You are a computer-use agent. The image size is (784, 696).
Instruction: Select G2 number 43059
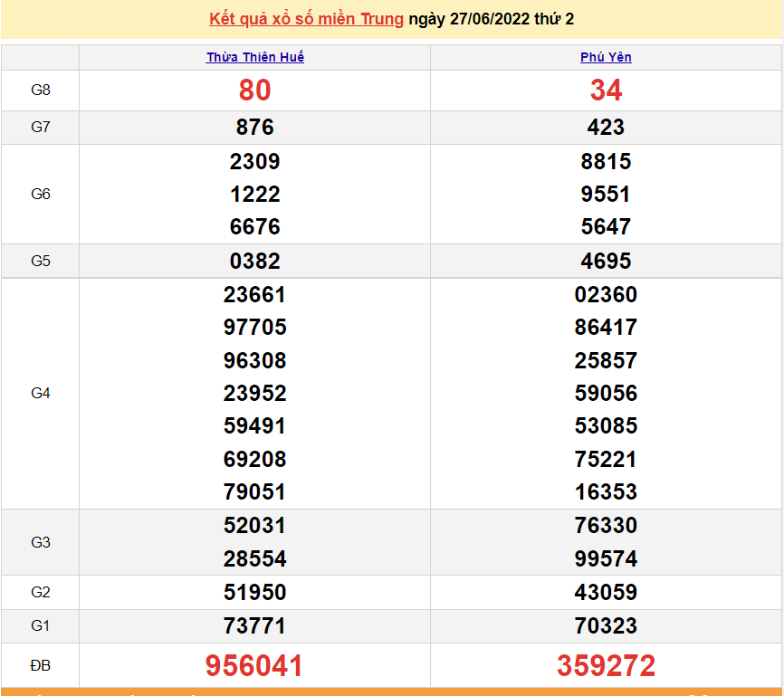[x=606, y=592]
